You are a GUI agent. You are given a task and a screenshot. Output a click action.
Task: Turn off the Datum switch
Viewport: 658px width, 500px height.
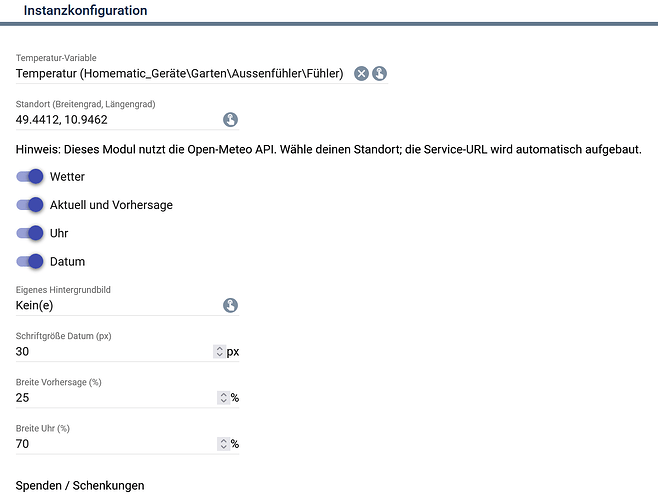(x=30, y=262)
